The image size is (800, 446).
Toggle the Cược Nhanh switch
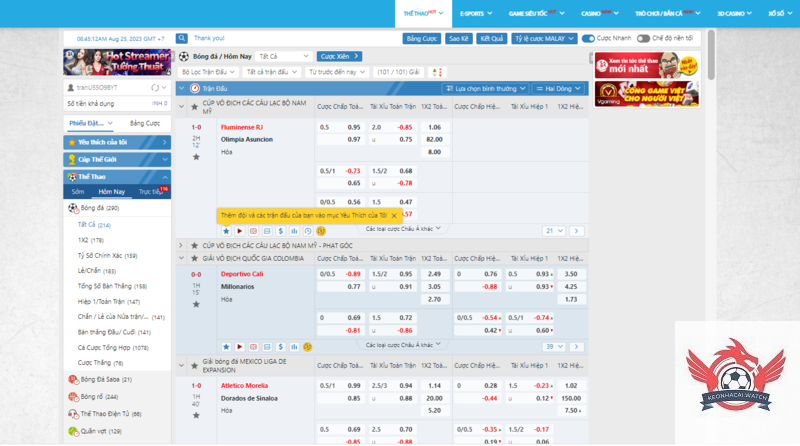pos(588,38)
